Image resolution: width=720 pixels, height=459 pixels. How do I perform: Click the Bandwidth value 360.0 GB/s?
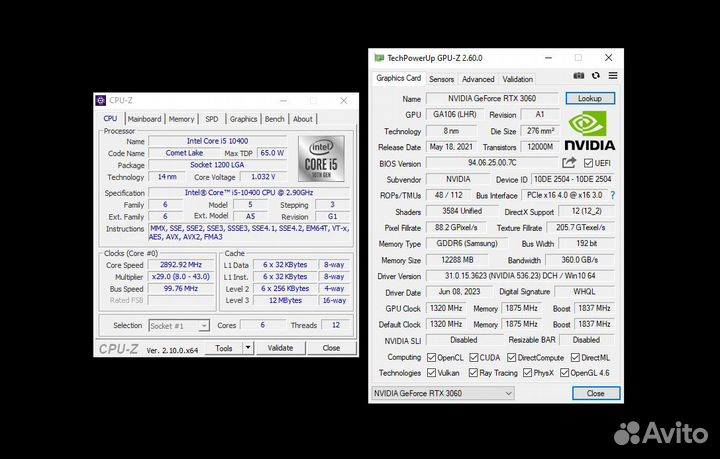coord(579,260)
